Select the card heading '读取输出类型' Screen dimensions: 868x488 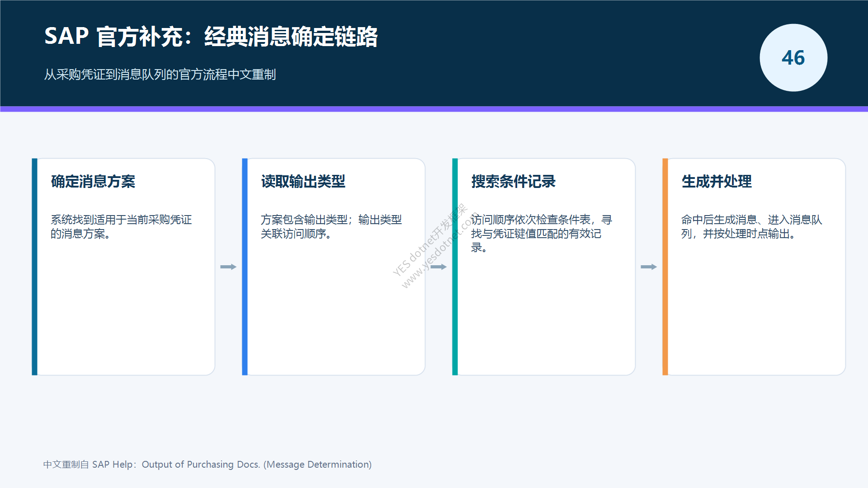(x=303, y=182)
